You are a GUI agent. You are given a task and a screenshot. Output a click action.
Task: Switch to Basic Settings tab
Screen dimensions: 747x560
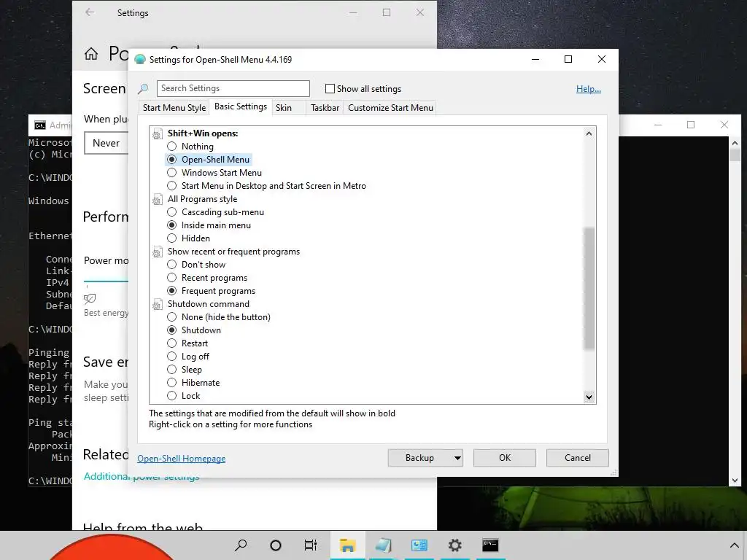[x=241, y=106]
